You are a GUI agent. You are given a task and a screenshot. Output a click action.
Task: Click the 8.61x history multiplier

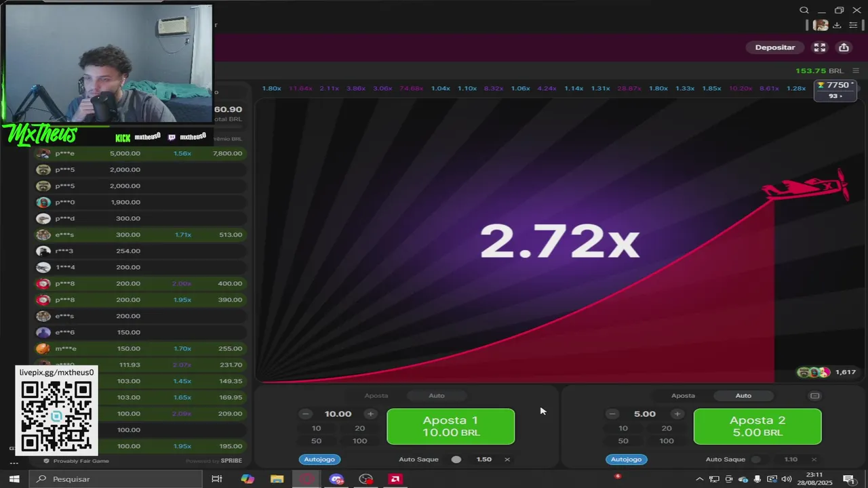click(769, 89)
